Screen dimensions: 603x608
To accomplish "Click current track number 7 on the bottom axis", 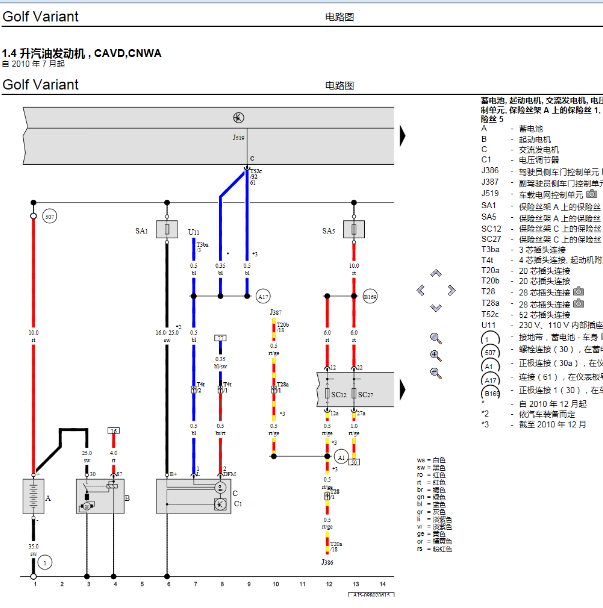I will [195, 584].
